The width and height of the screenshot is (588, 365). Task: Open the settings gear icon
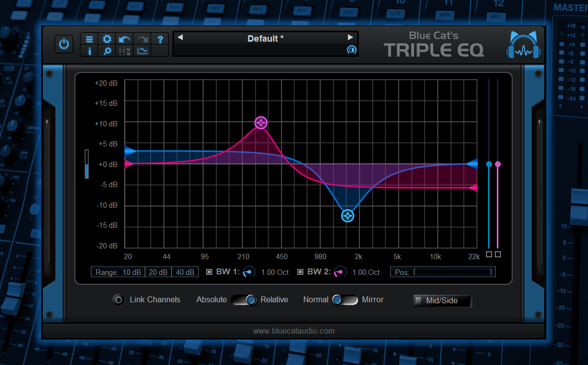pyautogui.click(x=107, y=39)
